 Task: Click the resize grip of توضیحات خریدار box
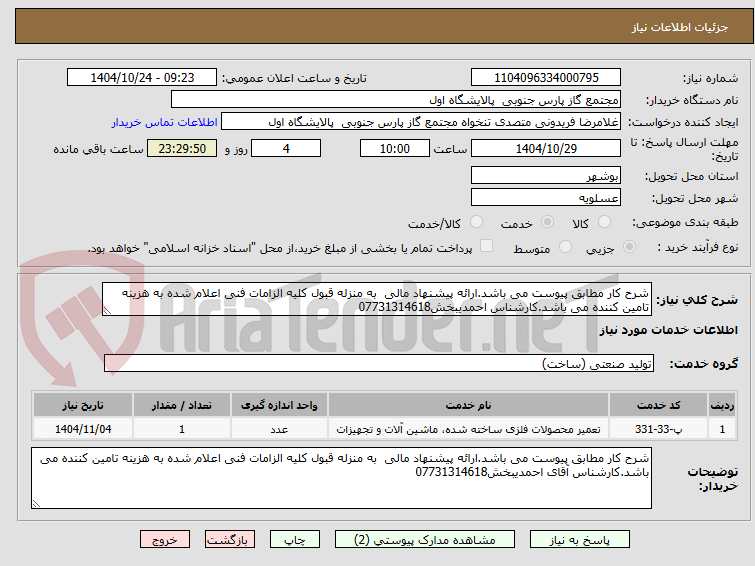[37, 503]
